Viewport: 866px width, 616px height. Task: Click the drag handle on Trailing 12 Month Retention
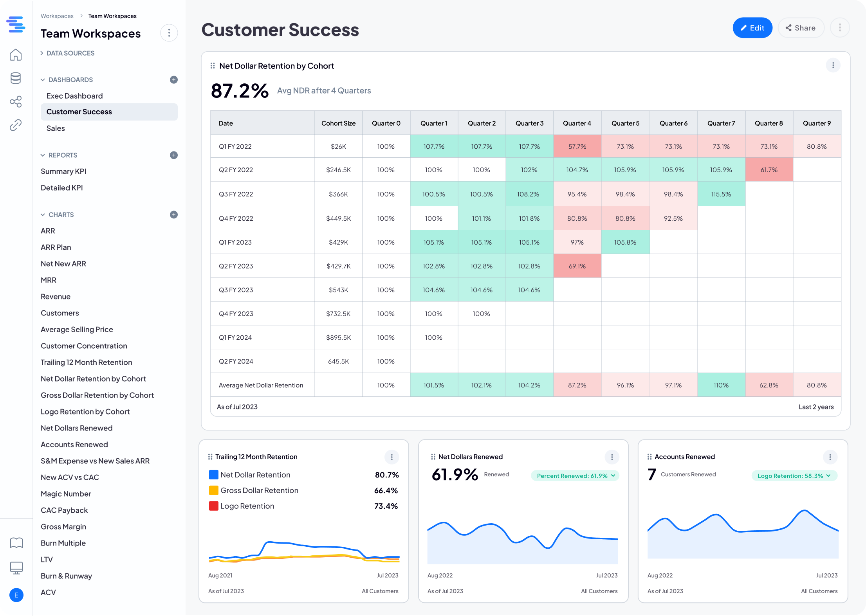pos(209,456)
